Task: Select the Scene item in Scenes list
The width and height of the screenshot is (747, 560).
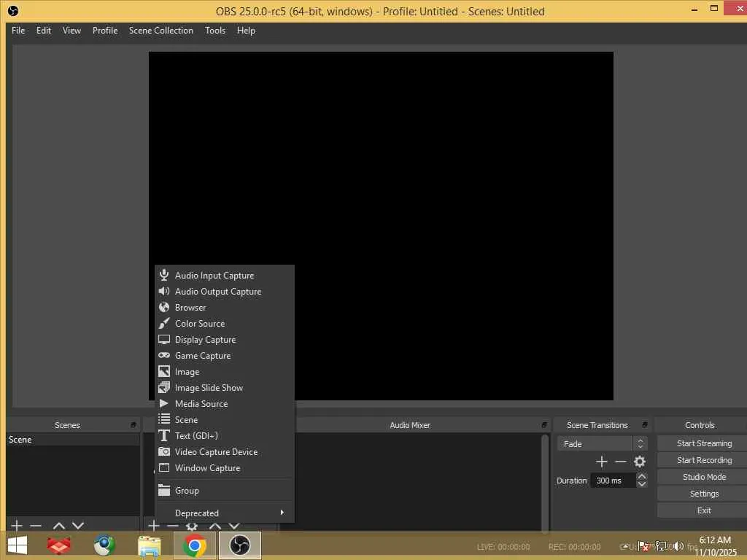Action: (72, 440)
